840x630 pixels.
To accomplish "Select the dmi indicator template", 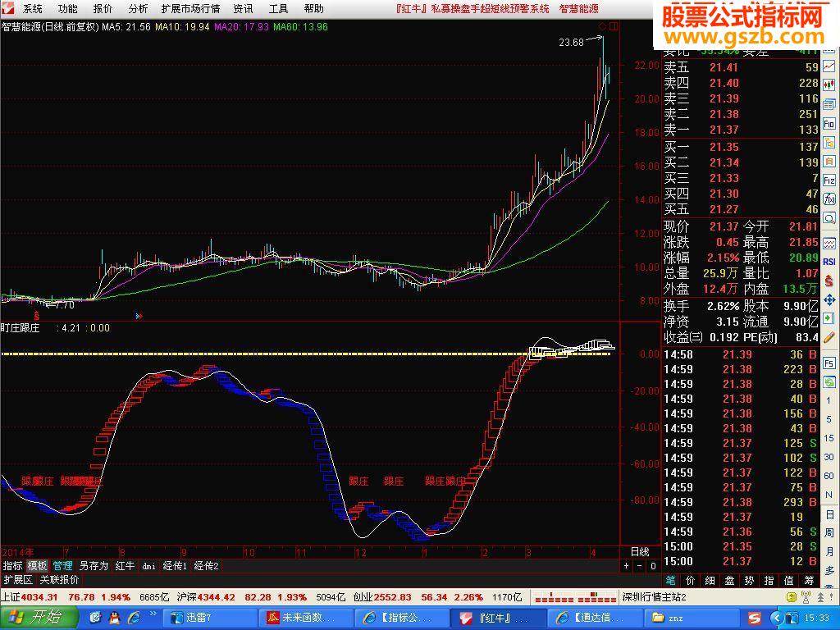I will pyautogui.click(x=149, y=566).
